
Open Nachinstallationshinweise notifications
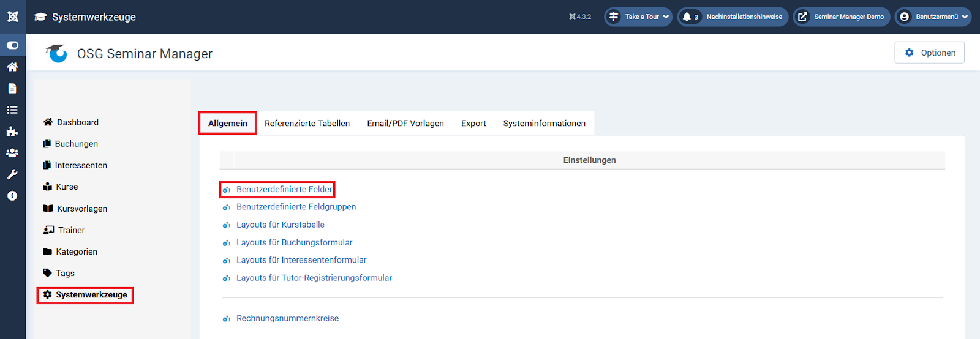[733, 17]
